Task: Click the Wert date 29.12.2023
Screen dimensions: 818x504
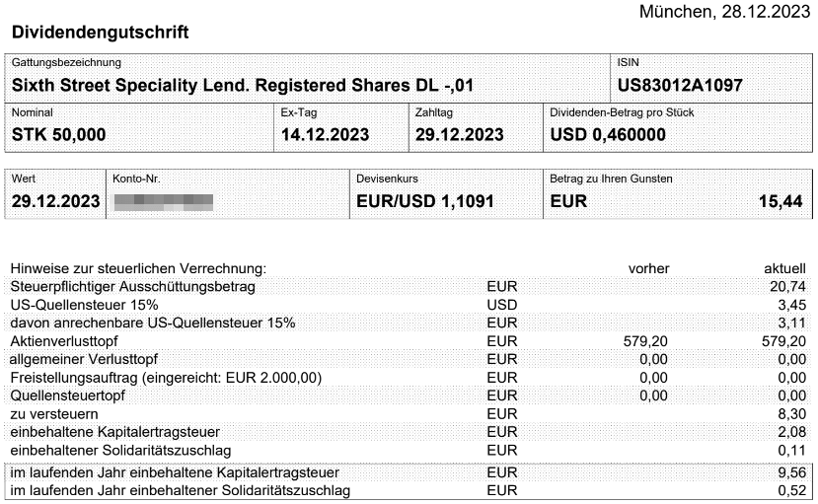Action: 55,202
